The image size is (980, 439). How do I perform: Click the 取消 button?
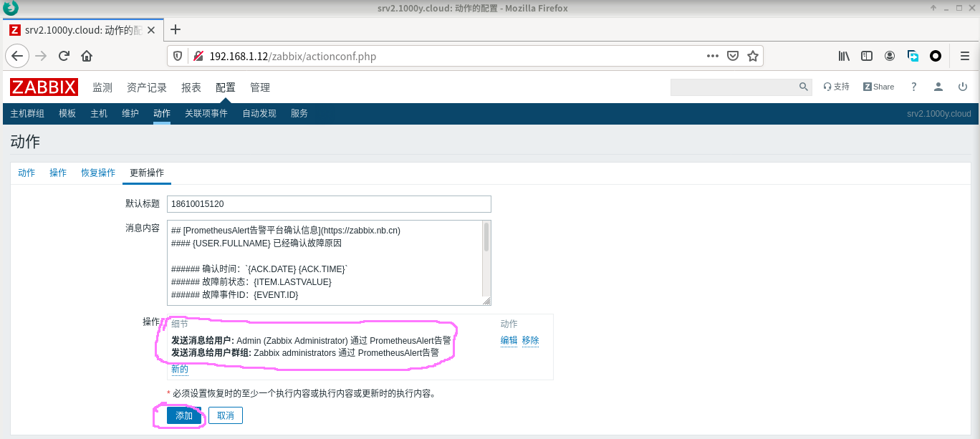226,415
